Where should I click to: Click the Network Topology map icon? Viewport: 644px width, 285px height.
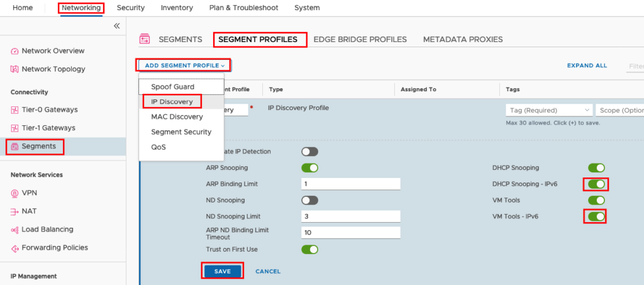(x=14, y=69)
